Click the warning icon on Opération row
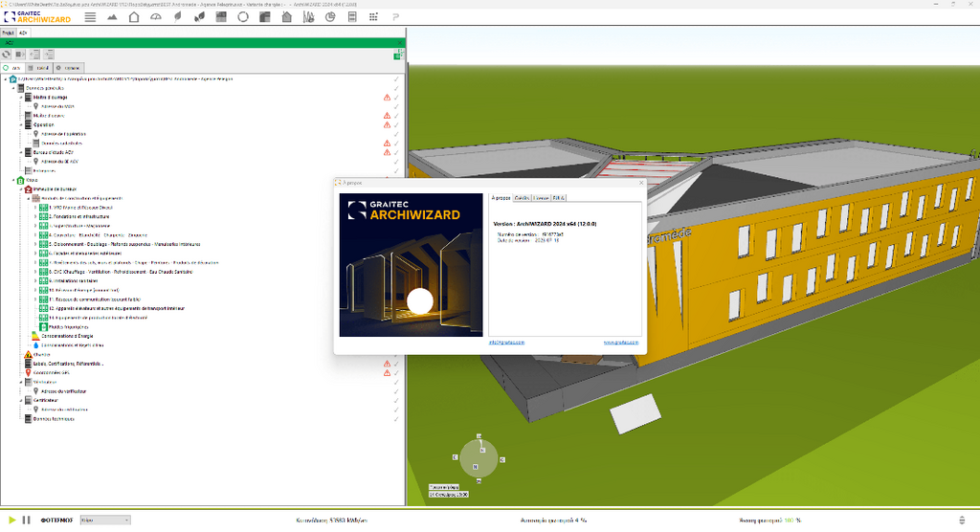 click(387, 125)
